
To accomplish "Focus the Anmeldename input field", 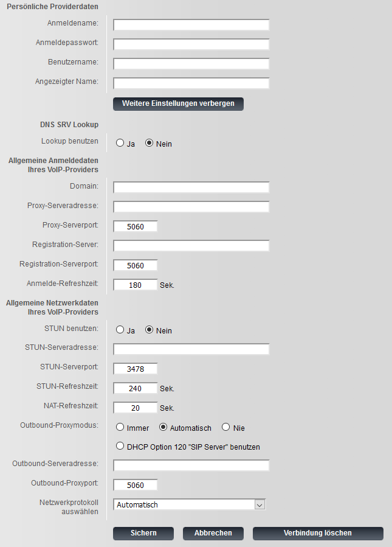I will (x=191, y=25).
